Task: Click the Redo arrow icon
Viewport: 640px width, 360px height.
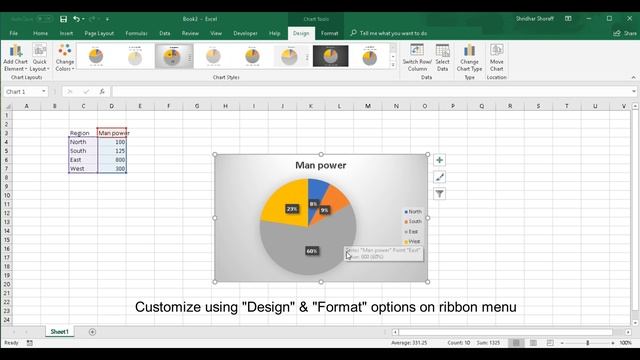Action: (x=92, y=19)
